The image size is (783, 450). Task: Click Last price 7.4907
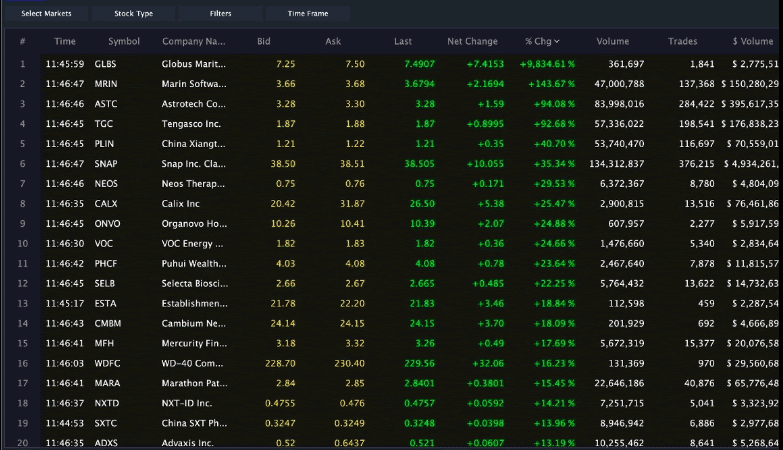click(419, 64)
